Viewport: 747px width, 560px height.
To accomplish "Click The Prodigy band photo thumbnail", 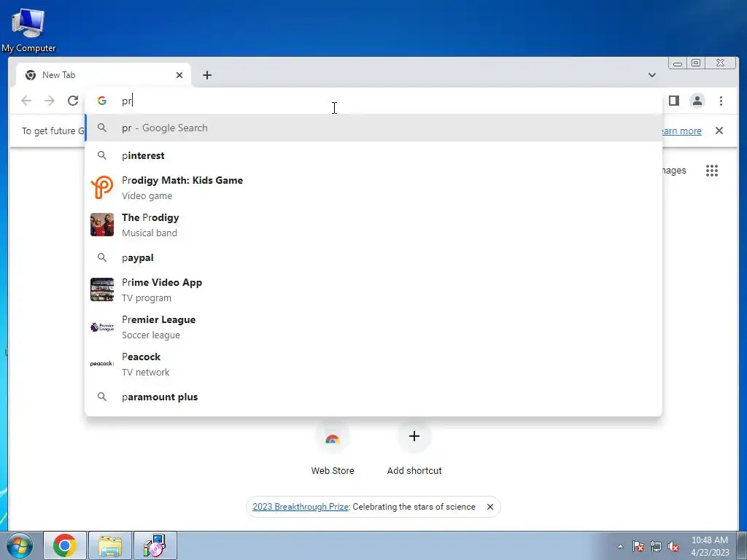I will point(102,225).
